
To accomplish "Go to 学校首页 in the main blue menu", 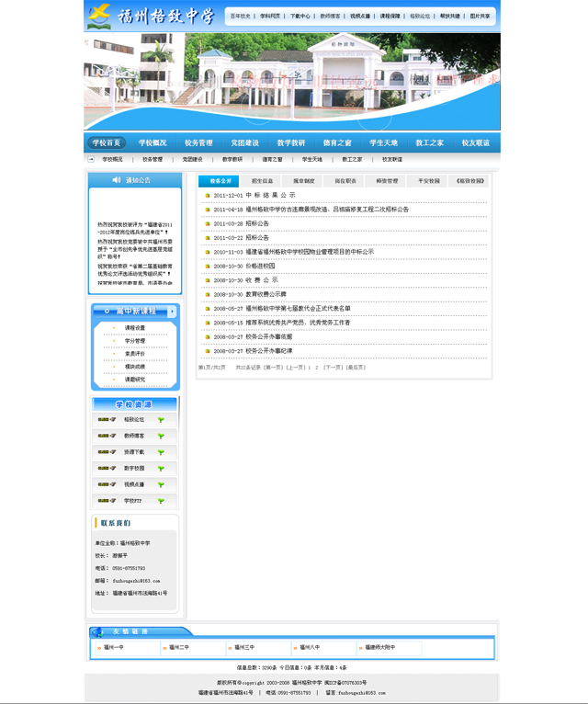I will coord(107,142).
